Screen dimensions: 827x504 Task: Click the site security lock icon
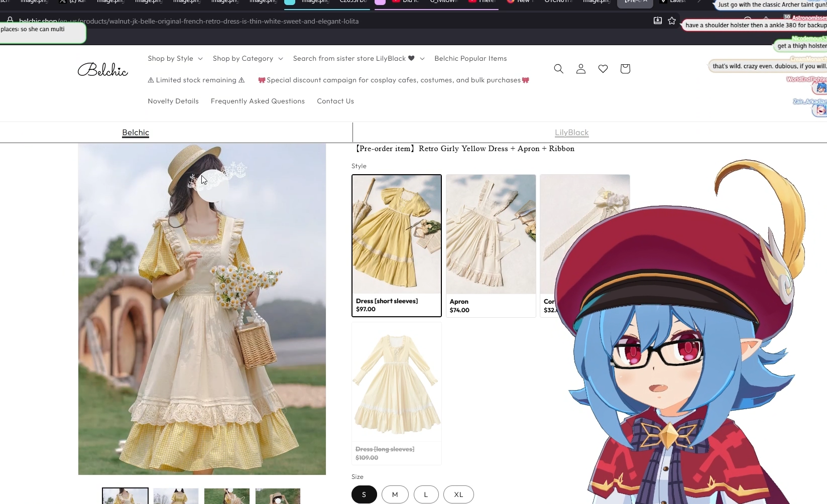click(10, 20)
